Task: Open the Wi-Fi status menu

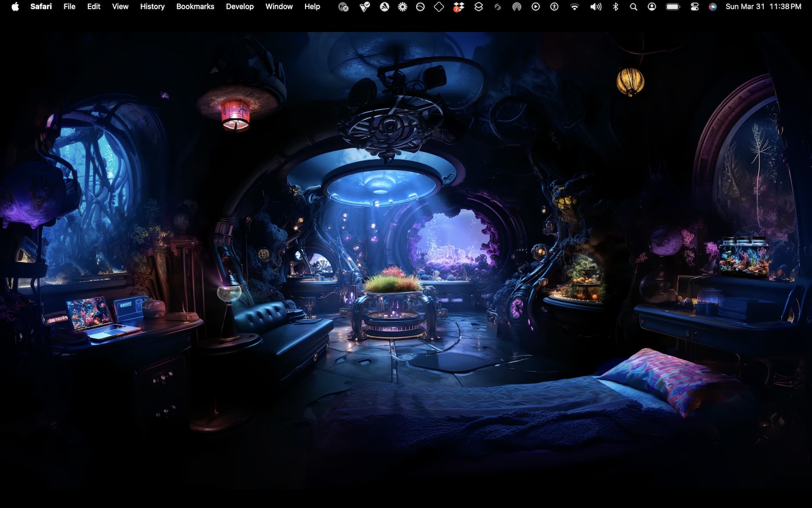Action: pos(574,7)
